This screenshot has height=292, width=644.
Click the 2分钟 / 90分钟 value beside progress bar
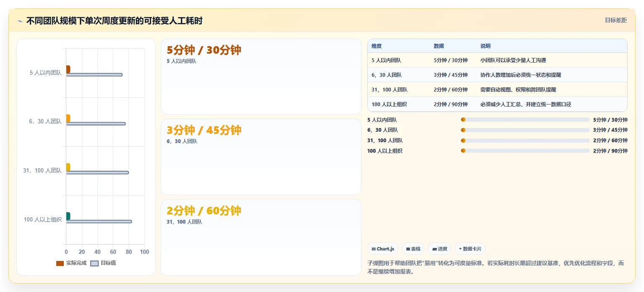coord(610,151)
